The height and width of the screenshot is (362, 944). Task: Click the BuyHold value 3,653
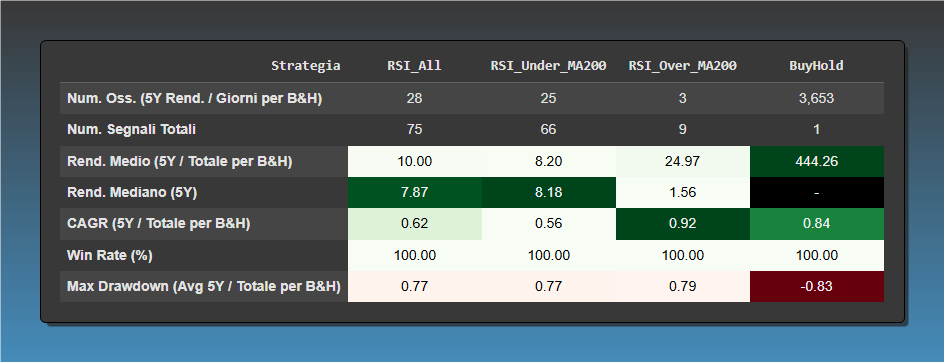(817, 99)
